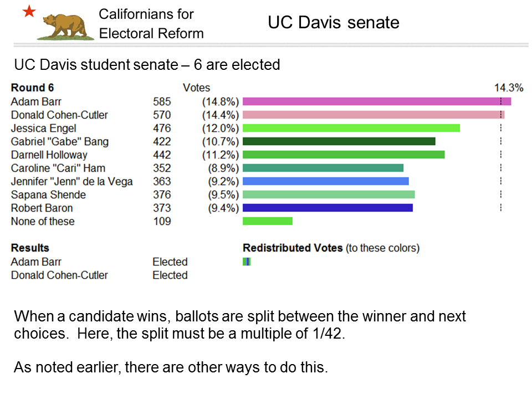Screen dimensions: 532x399
Task: Click the California bear logo
Action: click(x=65, y=27)
